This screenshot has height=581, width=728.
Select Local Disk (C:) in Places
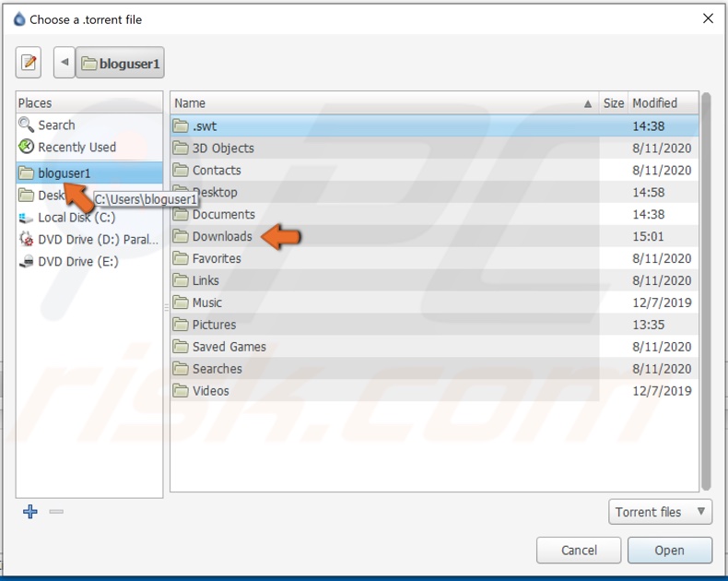point(89,218)
